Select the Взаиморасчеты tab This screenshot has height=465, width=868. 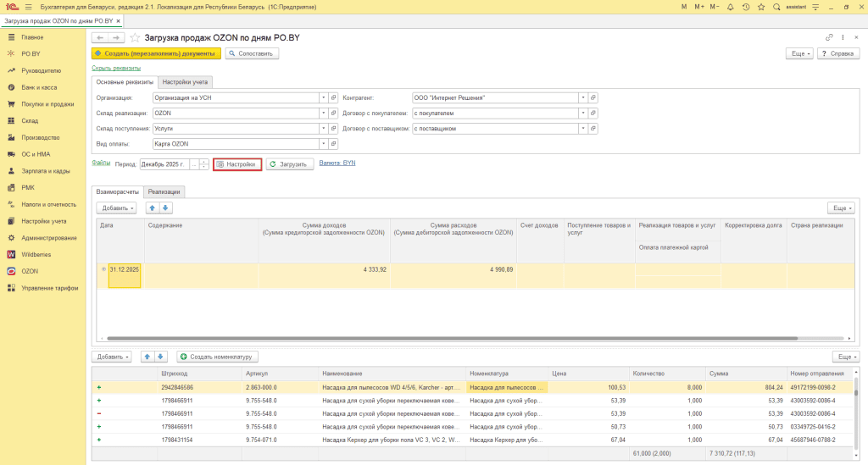point(117,192)
